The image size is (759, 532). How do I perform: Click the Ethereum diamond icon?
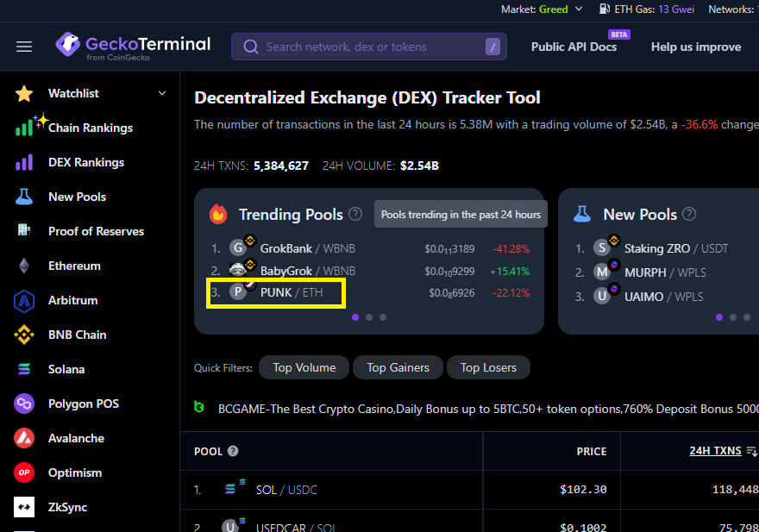tap(24, 266)
